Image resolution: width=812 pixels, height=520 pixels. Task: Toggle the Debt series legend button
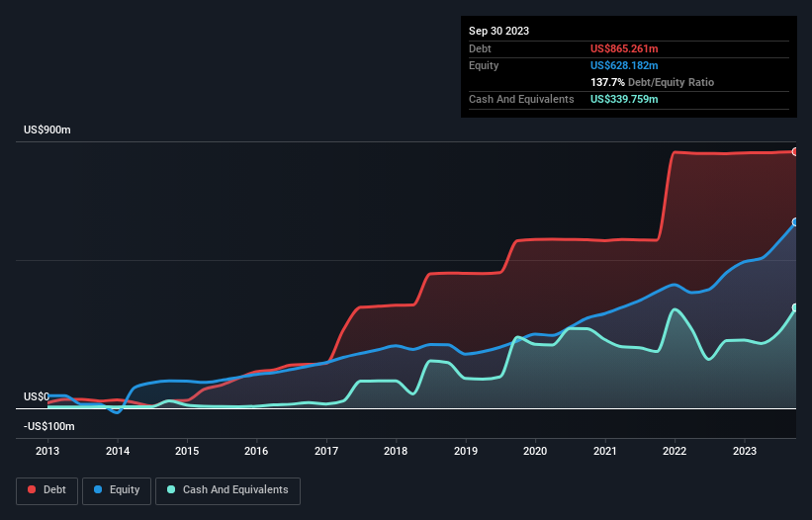pos(46,490)
